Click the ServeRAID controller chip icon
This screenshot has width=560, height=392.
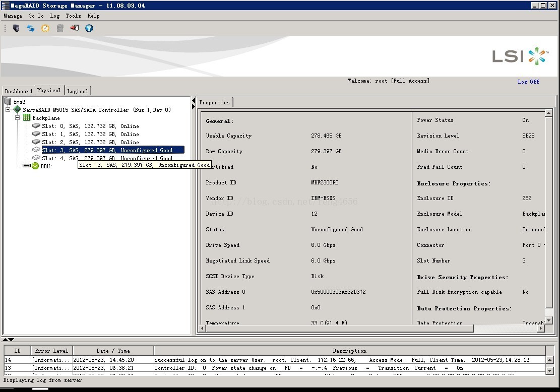coord(17,110)
